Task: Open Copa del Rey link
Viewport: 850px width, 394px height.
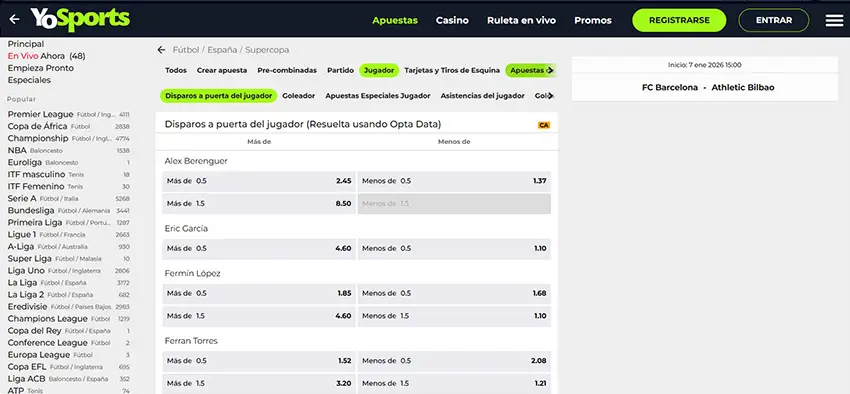Action: click(68, 331)
